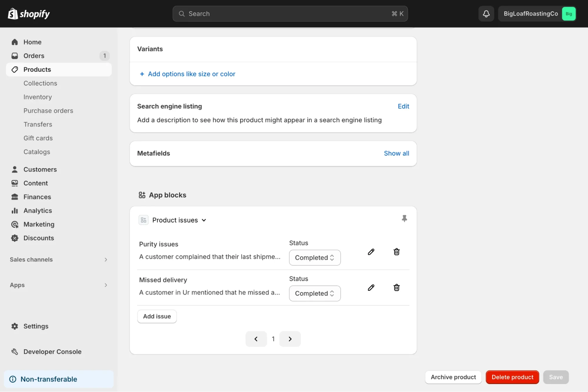Viewport: 588px width, 392px height.
Task: Pin the Product issues app block
Action: pos(404,218)
